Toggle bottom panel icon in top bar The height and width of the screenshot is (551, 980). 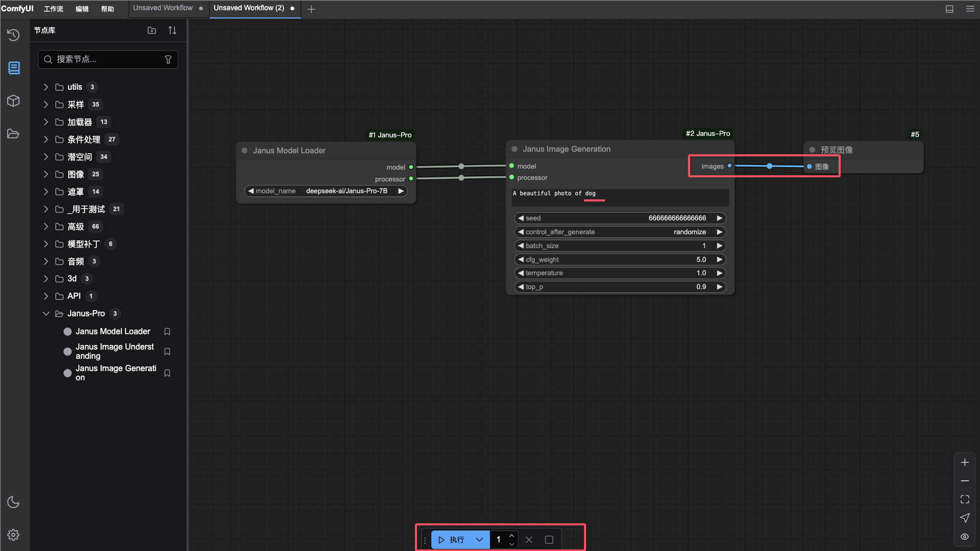949,9
